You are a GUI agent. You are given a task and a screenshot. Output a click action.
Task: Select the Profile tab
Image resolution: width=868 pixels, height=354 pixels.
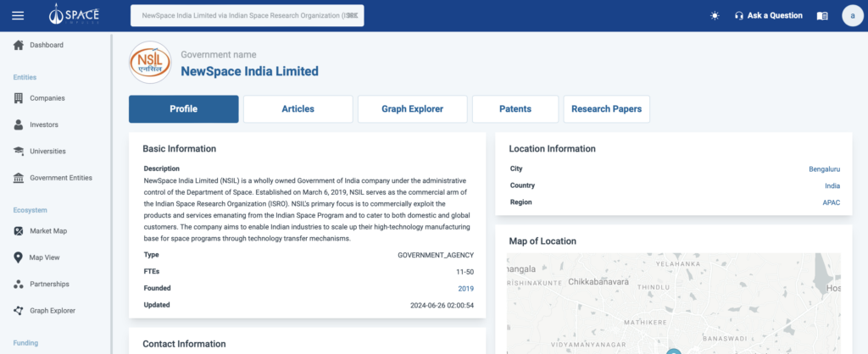tap(184, 109)
